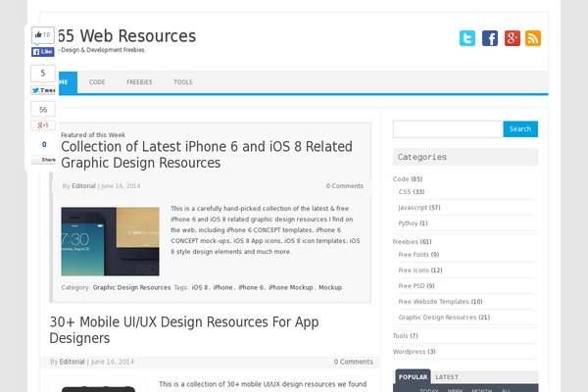588x392 pixels.
Task: Open the TOOLS navigation menu
Action: pos(183,82)
